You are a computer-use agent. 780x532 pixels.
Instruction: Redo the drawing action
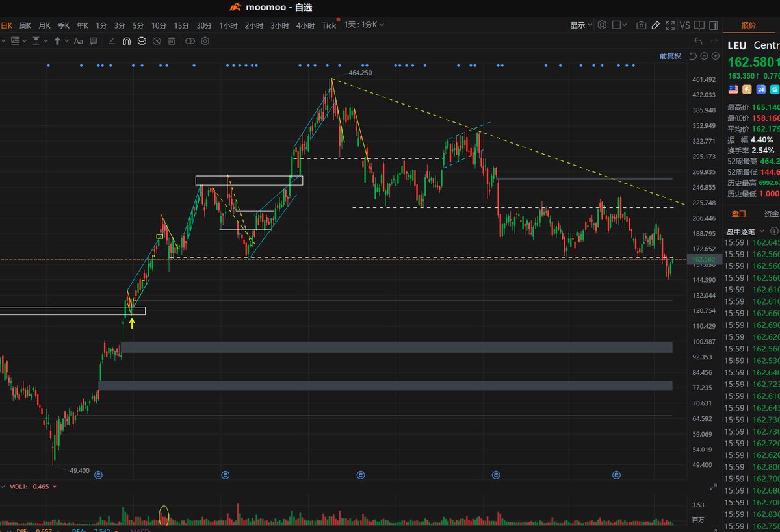[x=714, y=41]
